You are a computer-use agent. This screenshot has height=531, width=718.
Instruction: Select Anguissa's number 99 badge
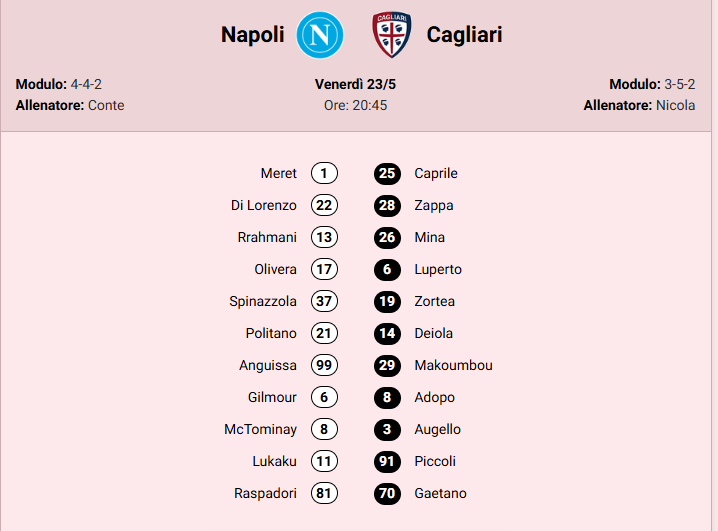click(x=324, y=365)
